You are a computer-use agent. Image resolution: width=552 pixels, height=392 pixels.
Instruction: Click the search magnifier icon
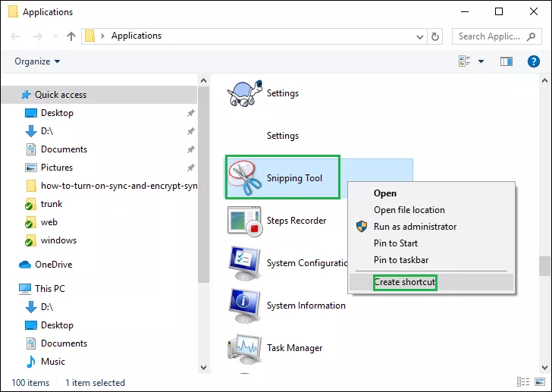click(532, 36)
